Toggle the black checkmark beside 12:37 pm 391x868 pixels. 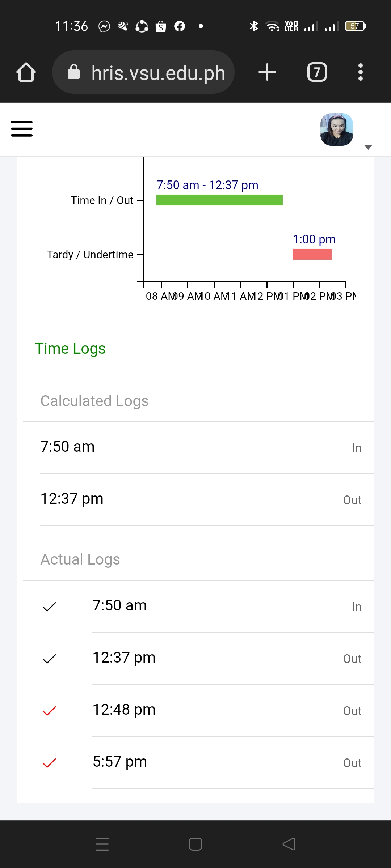(49, 659)
